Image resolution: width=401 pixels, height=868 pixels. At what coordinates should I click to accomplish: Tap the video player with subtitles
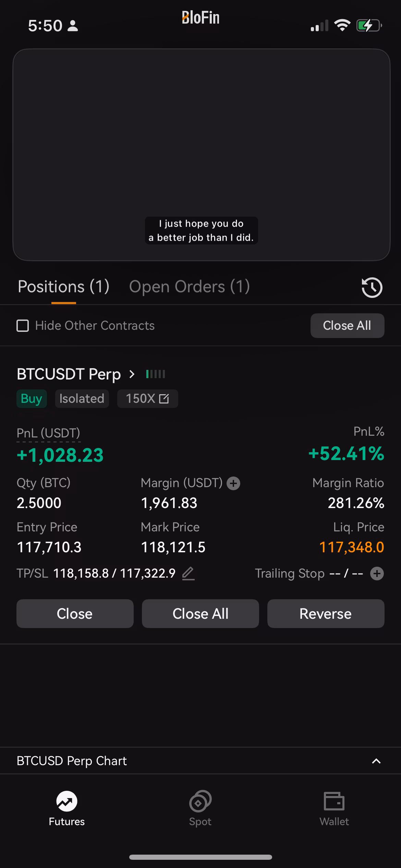(x=202, y=154)
